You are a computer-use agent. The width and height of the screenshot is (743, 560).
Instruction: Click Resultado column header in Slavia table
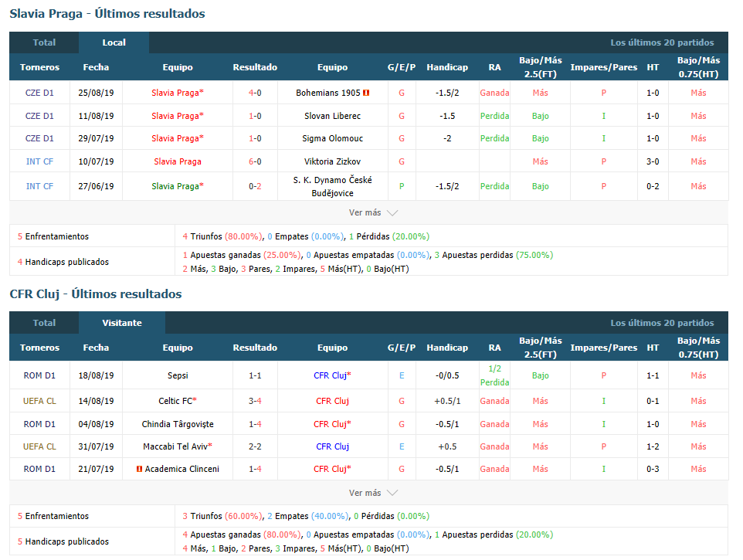[255, 67]
